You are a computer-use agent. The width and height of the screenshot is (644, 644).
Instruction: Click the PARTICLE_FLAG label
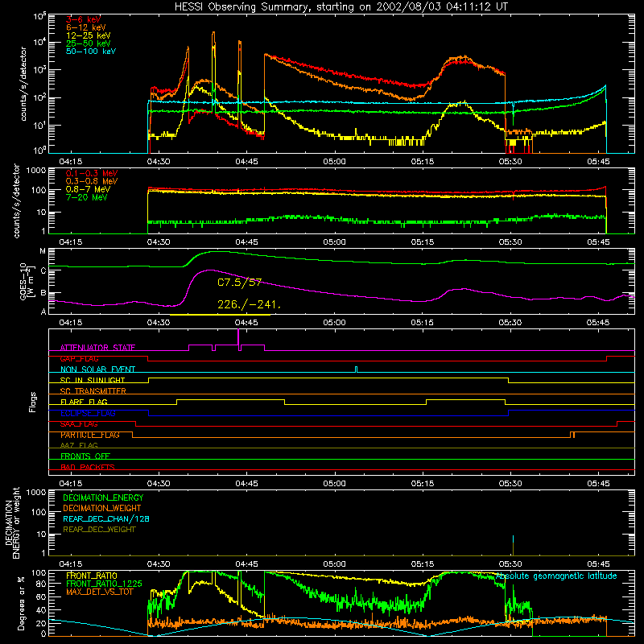pos(90,435)
